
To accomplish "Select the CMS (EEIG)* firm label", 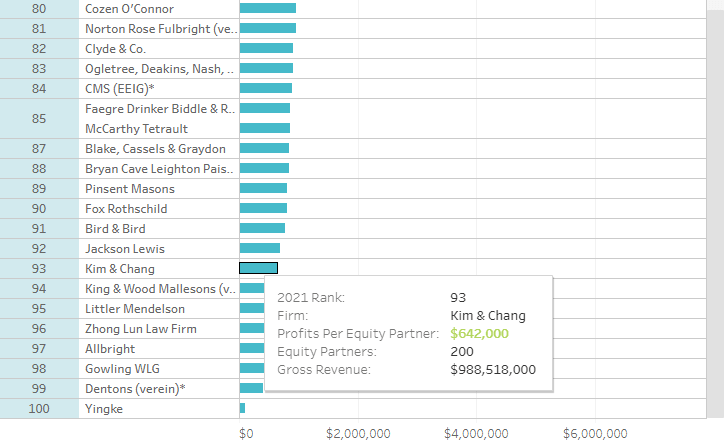I will point(119,88).
